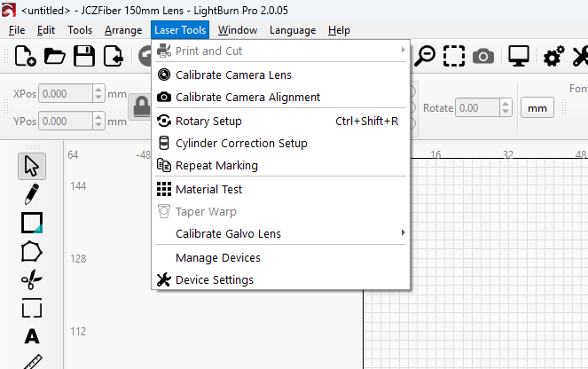Click the New file icon

pyautogui.click(x=25, y=57)
